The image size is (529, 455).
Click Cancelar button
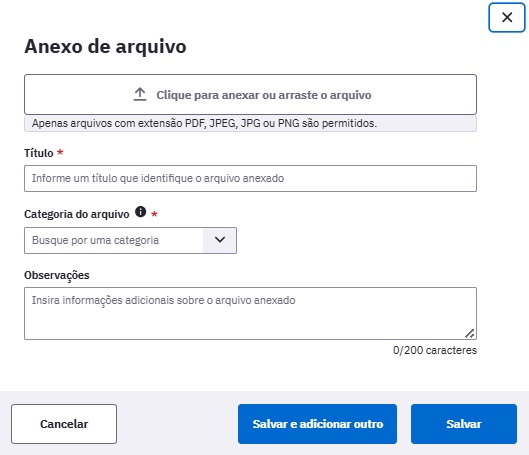(64, 424)
